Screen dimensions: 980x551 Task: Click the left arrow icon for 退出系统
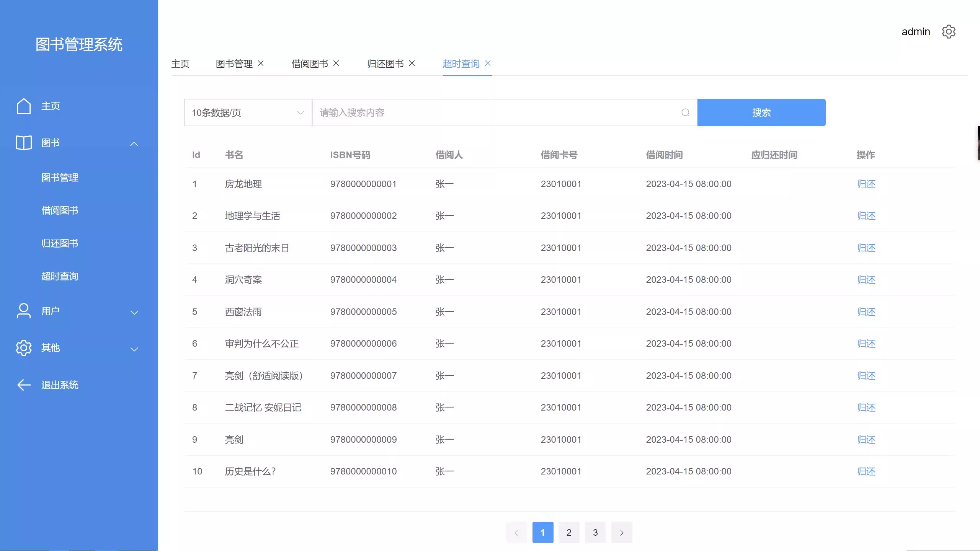tap(24, 385)
